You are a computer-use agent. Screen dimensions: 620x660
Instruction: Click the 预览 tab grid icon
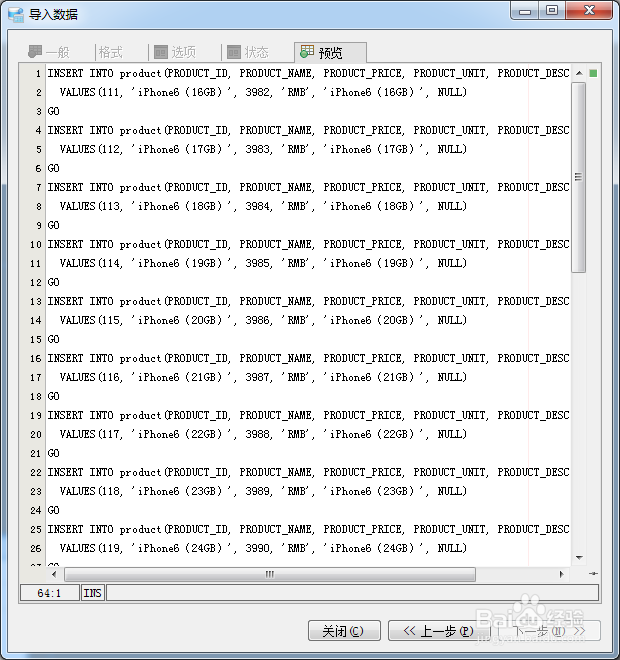point(307,52)
